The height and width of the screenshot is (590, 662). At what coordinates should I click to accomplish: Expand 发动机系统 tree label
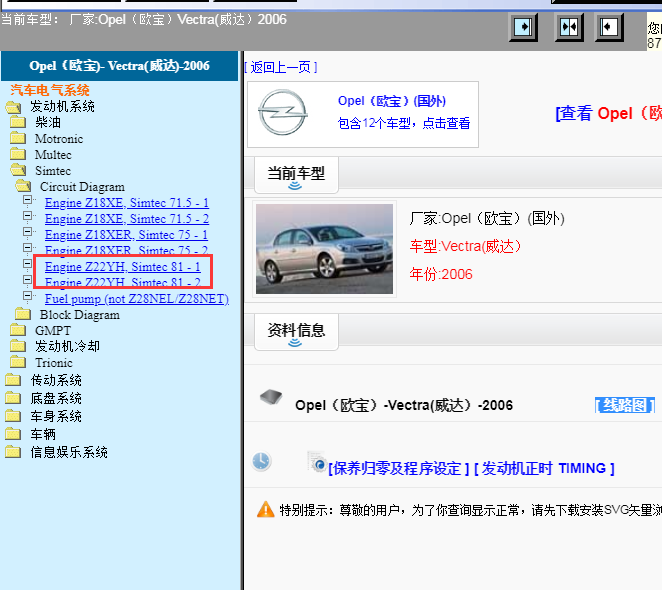[x=62, y=106]
